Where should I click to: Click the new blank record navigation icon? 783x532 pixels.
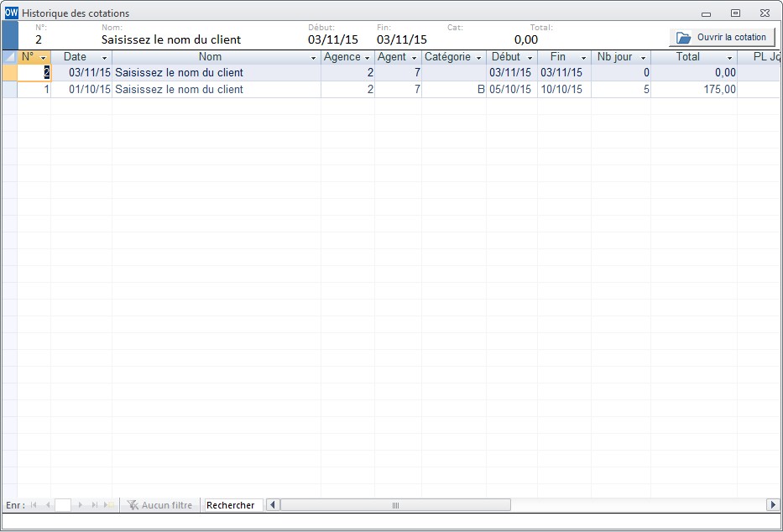(108, 505)
